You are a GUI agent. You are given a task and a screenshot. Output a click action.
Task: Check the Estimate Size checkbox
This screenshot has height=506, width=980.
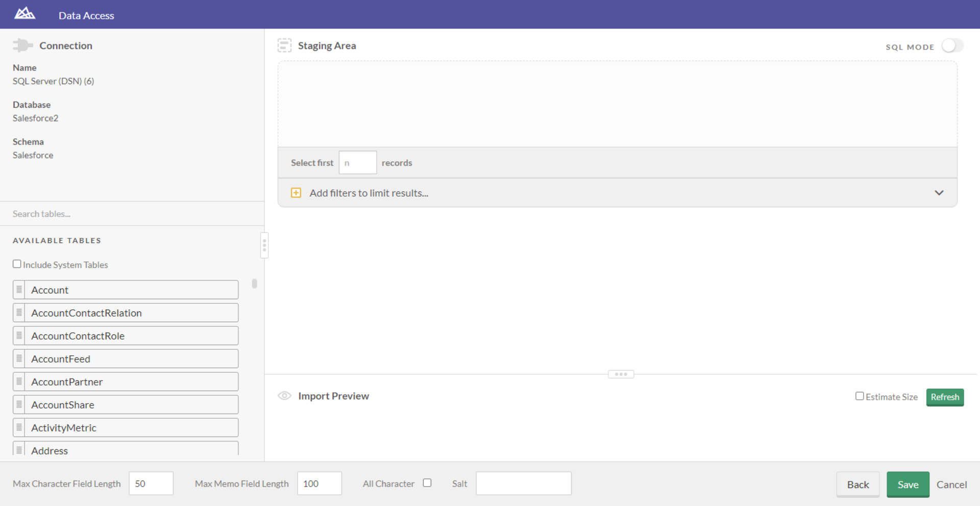tap(860, 396)
